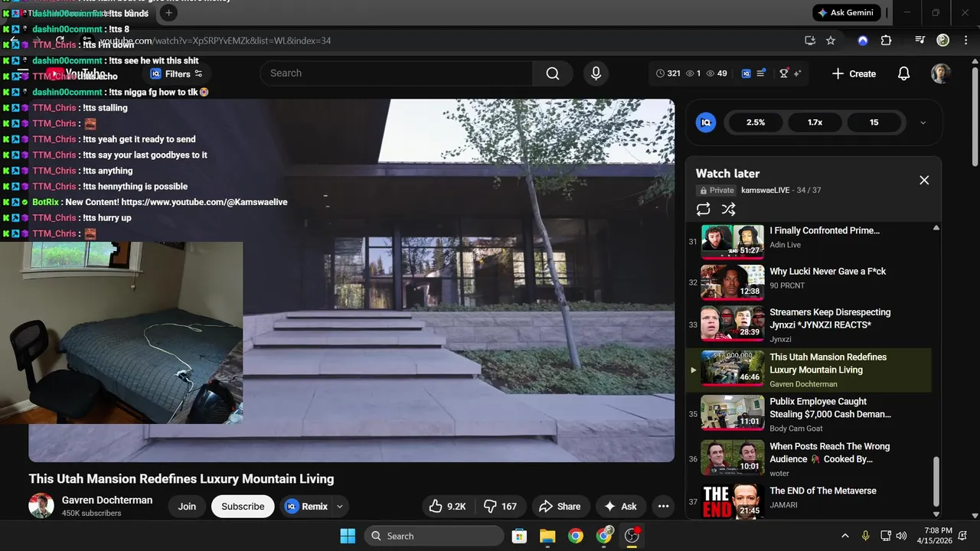The image size is (980, 551).
Task: Click the YouTube search input field
Action: (397, 73)
